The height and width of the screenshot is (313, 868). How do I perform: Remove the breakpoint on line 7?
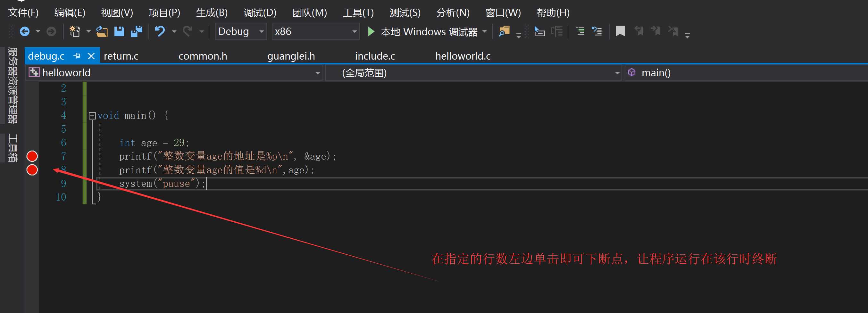32,156
